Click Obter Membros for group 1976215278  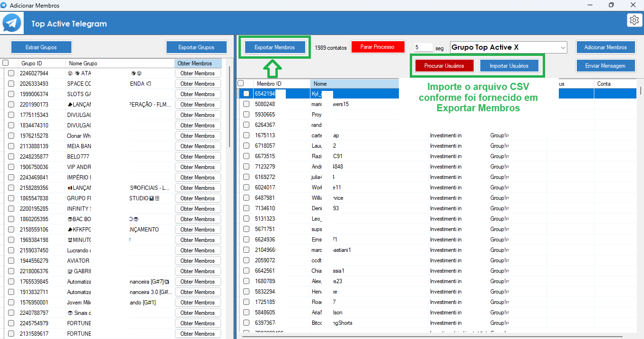198,136
